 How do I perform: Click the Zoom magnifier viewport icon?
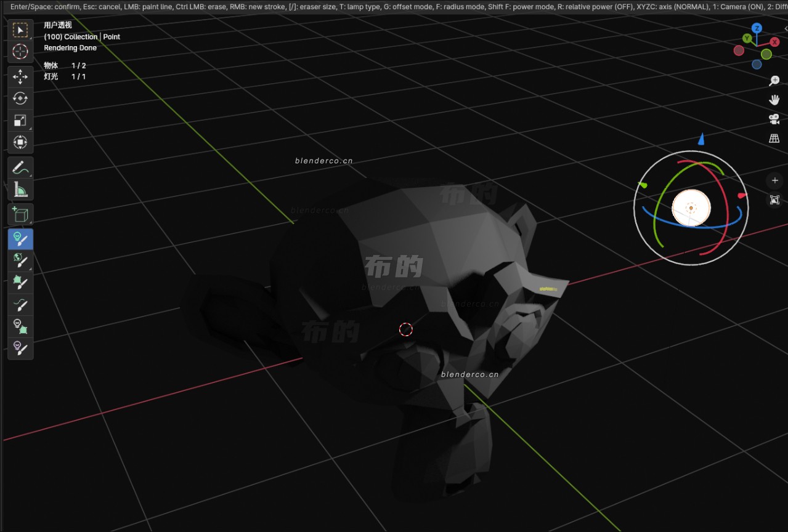774,81
